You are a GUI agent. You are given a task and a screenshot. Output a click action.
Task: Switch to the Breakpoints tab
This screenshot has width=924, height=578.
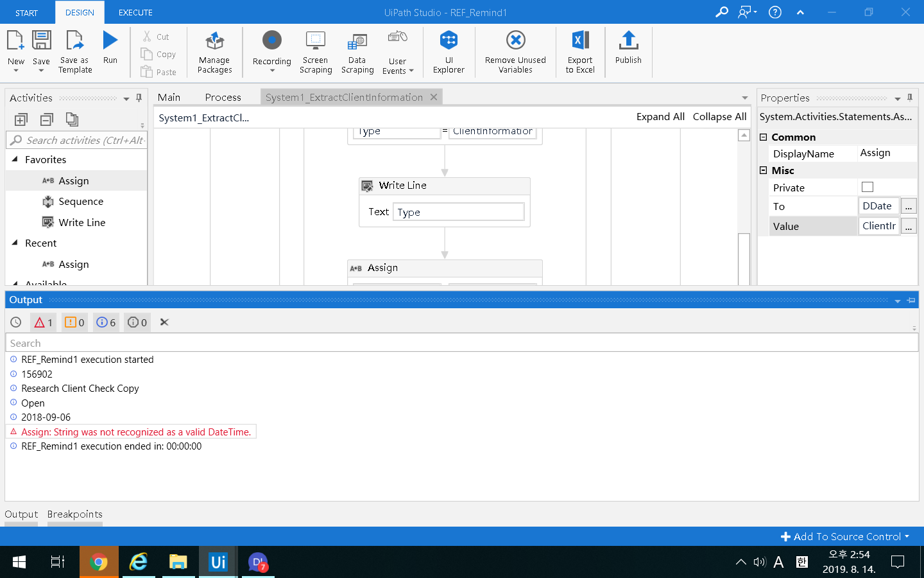(x=74, y=514)
